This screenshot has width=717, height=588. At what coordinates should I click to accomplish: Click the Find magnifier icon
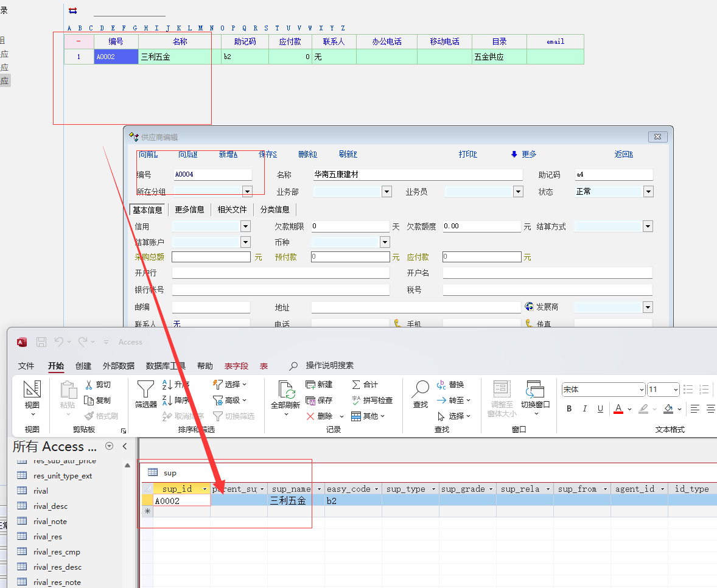pyautogui.click(x=421, y=388)
